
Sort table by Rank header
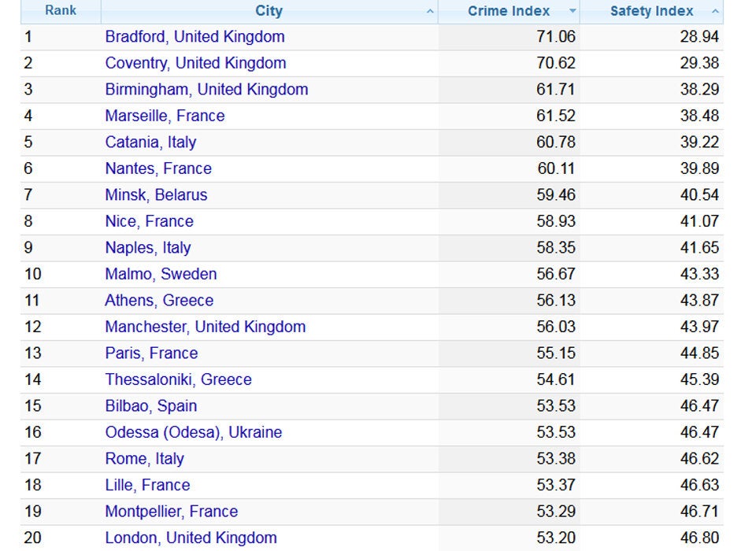pyautogui.click(x=61, y=11)
